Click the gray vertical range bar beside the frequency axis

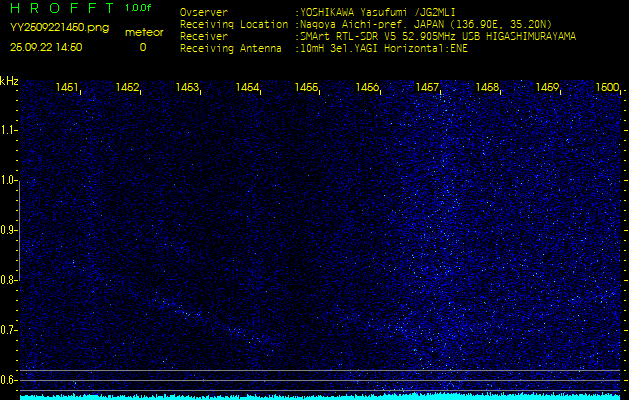[19, 231]
